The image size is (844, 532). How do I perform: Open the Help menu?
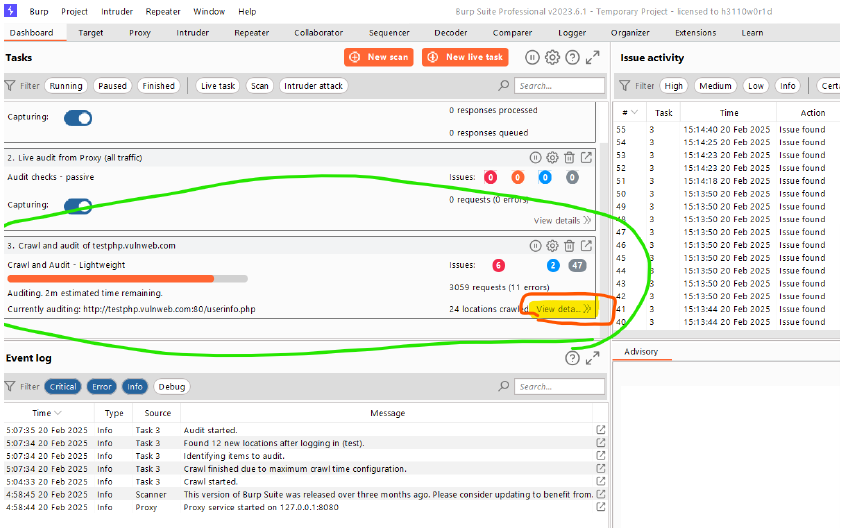247,11
